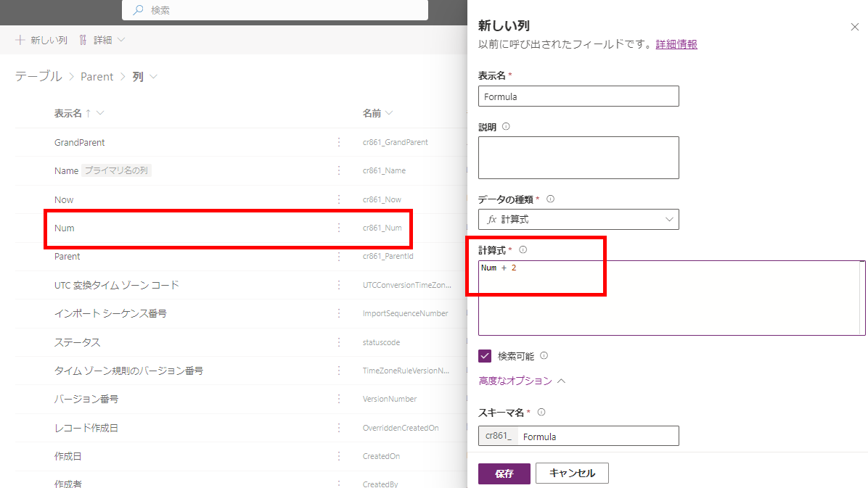The height and width of the screenshot is (488, 868).
Task: Close the 新しい列 panel with X
Action: tap(854, 27)
